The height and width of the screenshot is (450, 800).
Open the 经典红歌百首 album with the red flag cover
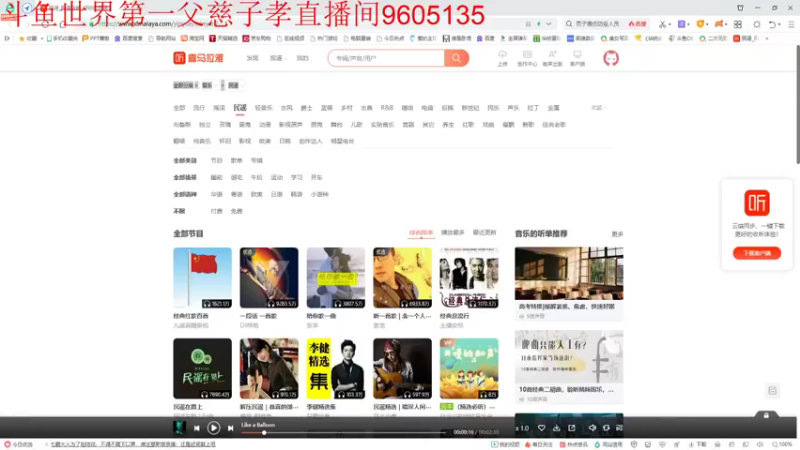tap(202, 278)
